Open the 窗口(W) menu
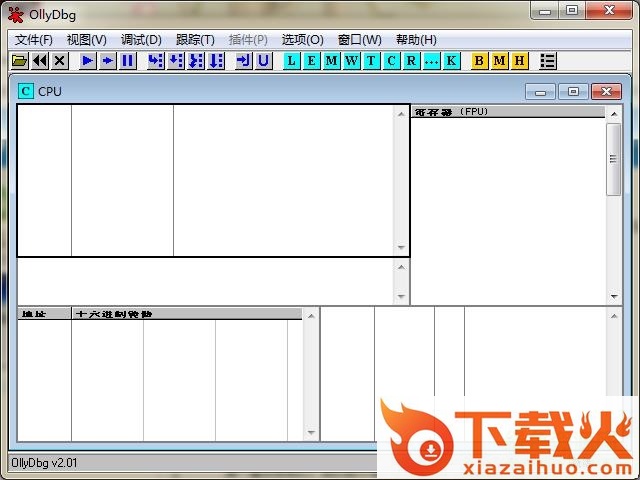Viewport: 640px width, 480px height. (360, 40)
